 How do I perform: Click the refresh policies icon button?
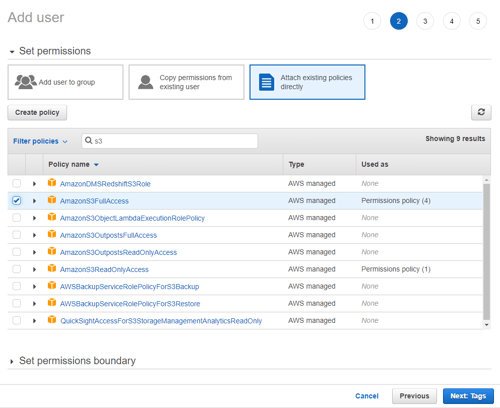coord(481,112)
